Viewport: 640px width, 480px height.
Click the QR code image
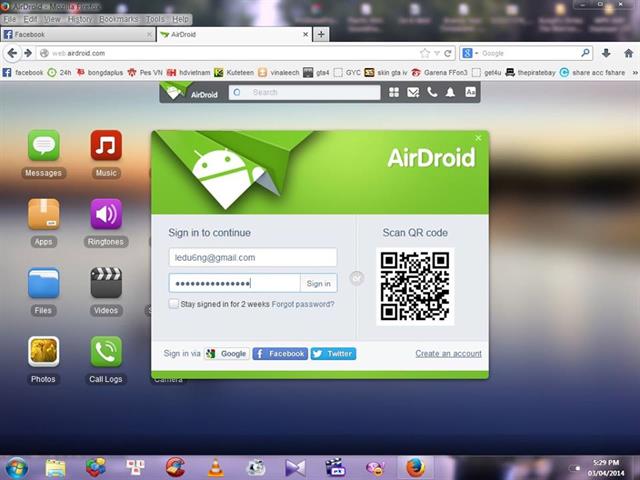[415, 287]
